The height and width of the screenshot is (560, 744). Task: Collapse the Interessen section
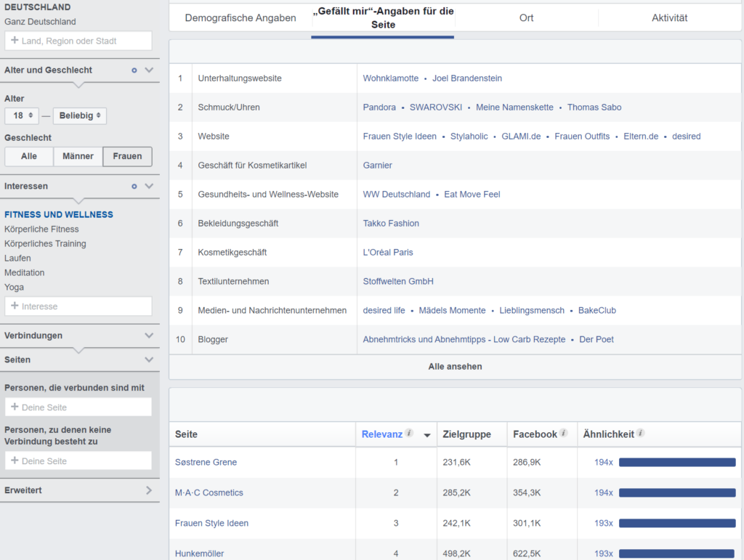click(x=149, y=187)
